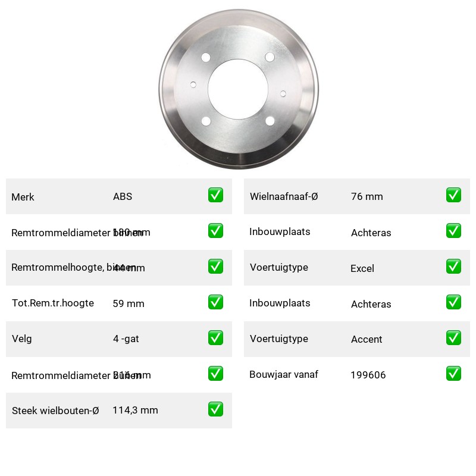Select the 59 mm total height value

click(x=129, y=303)
